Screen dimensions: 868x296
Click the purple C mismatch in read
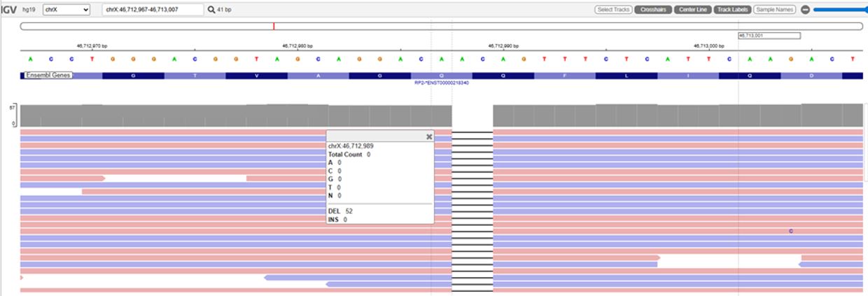[x=791, y=231]
